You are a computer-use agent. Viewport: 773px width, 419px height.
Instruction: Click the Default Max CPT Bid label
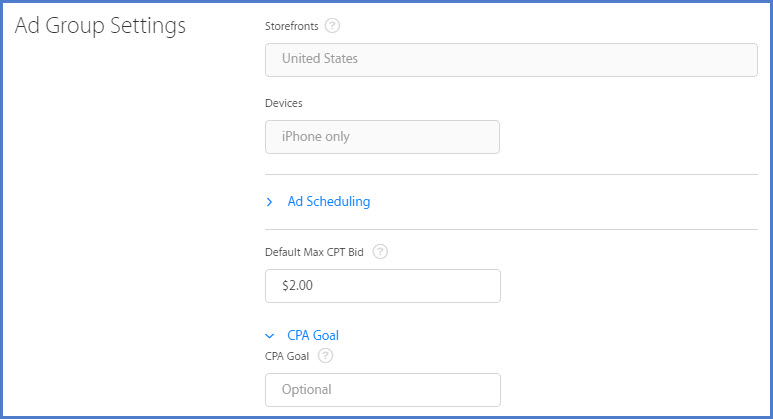pyautogui.click(x=314, y=252)
